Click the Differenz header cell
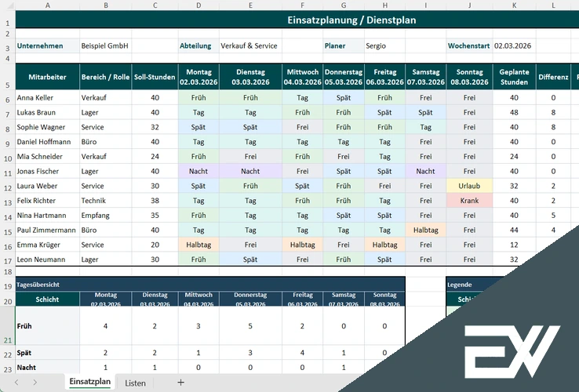This screenshot has width=579, height=392. pos(553,77)
